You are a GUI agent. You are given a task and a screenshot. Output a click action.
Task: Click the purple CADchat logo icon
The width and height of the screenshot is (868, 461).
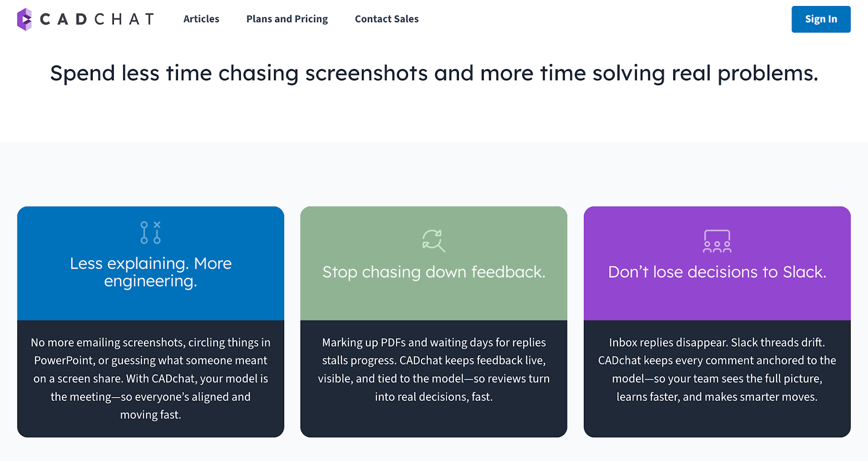click(24, 20)
